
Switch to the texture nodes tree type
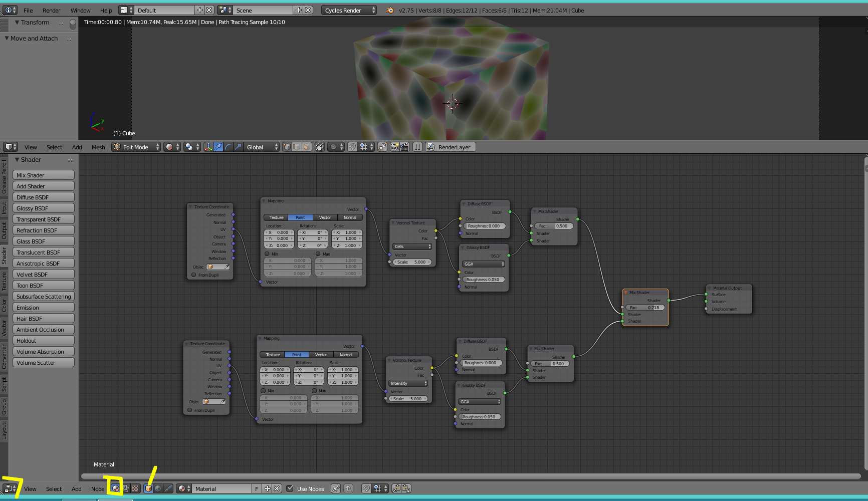135,488
